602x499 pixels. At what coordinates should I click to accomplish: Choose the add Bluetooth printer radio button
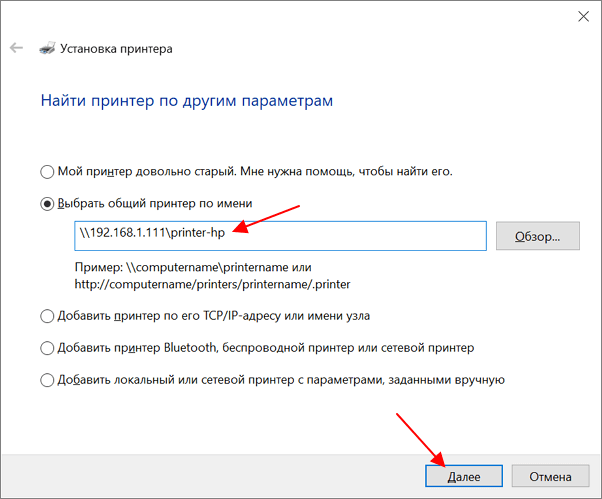point(47,348)
